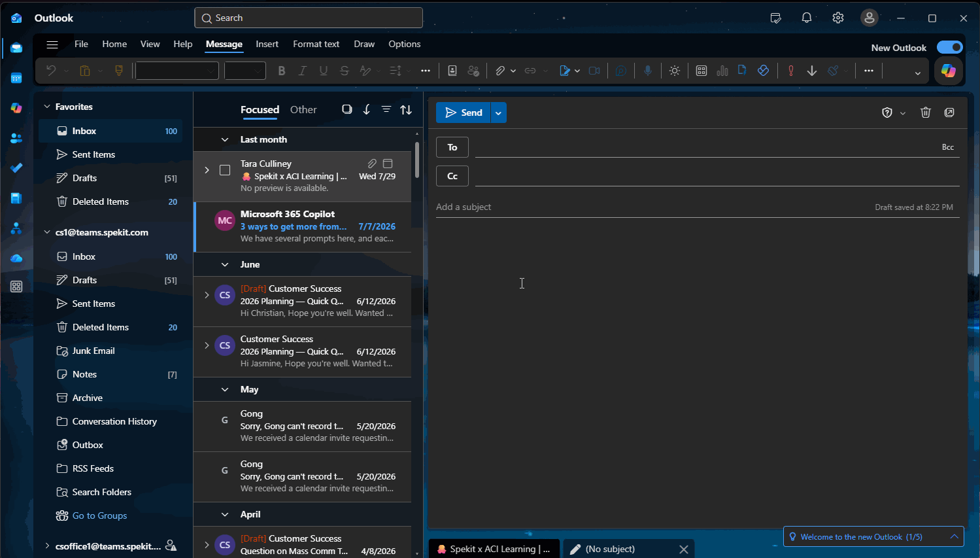Open the Calendar app in left rail
This screenshot has width=980, height=558.
click(16, 78)
